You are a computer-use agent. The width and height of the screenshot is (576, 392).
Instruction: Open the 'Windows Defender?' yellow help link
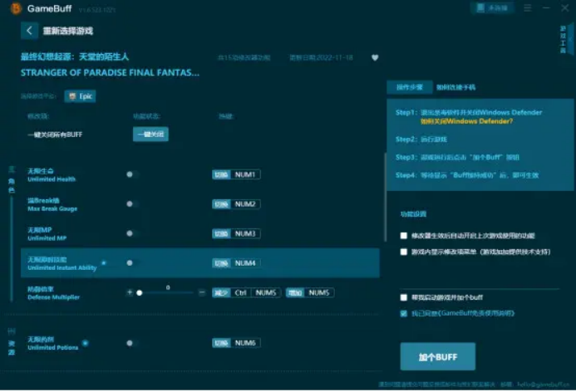click(x=466, y=121)
